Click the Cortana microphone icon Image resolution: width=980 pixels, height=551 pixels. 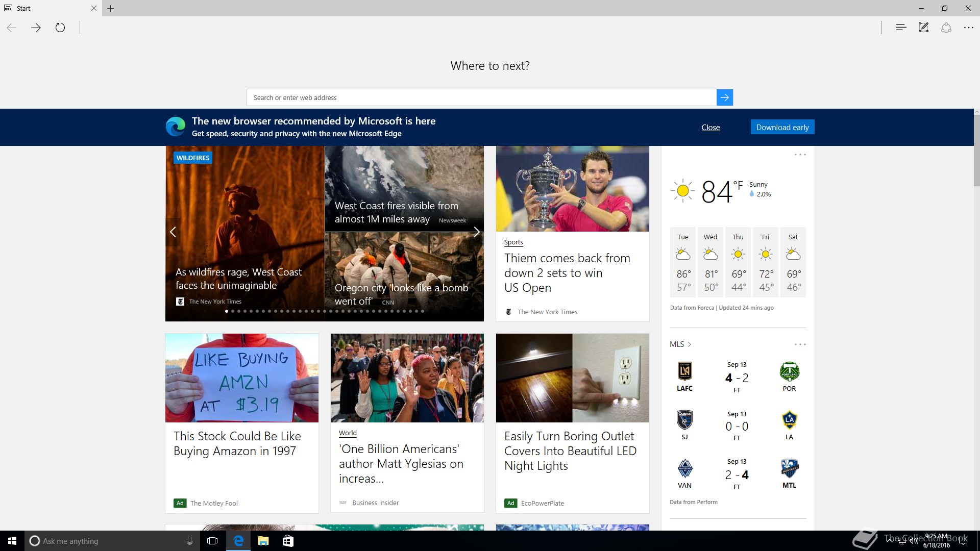pos(189,541)
